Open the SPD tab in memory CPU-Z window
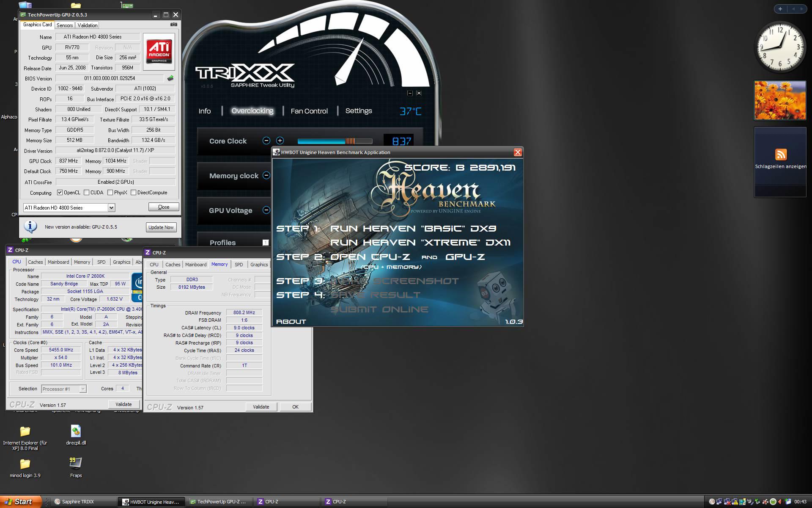 239,265
